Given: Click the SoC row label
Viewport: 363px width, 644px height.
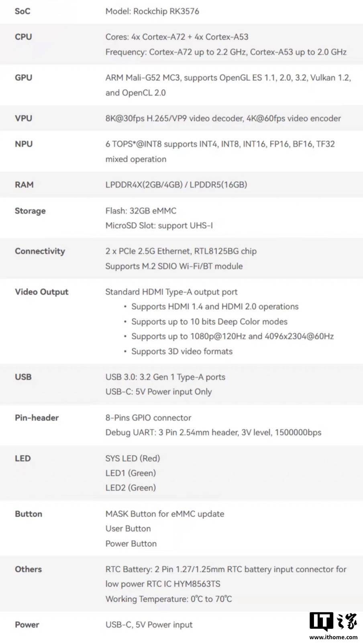Looking at the screenshot, I should click(22, 11).
